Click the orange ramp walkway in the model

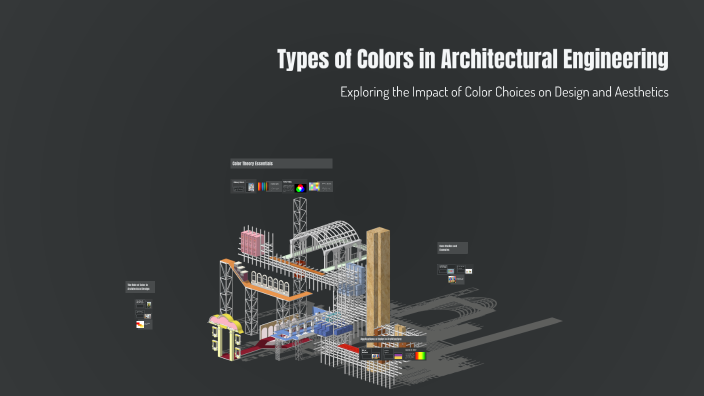[265, 280]
